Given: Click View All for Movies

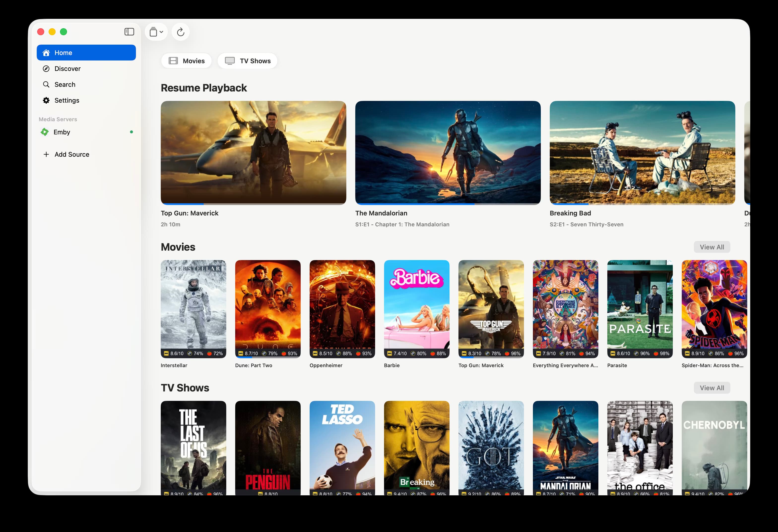Looking at the screenshot, I should [712, 247].
